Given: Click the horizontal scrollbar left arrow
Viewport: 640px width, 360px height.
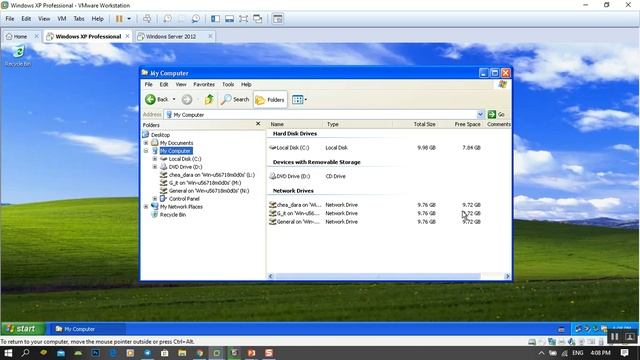Looking at the screenshot, I should (271, 276).
